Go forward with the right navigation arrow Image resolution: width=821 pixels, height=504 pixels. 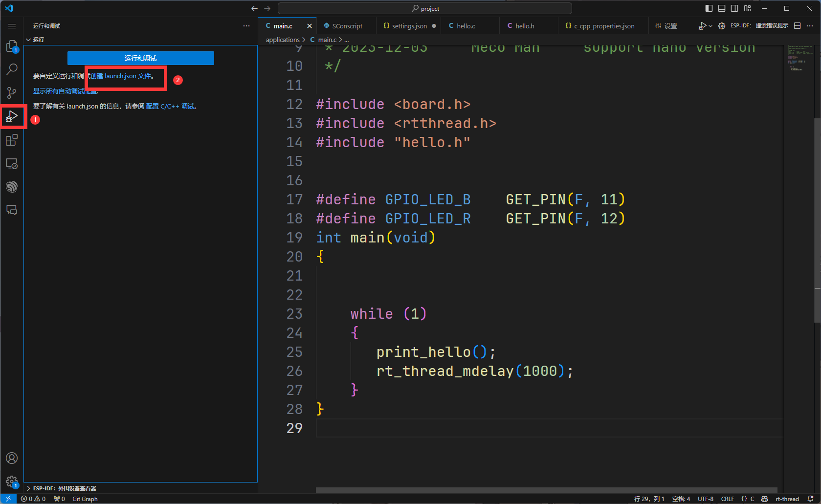coord(267,8)
